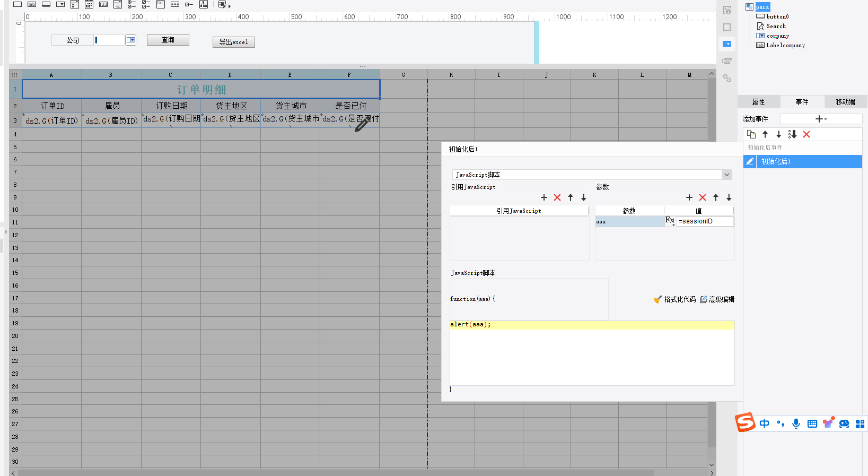Switch to the 移动端 tab
This screenshot has width=868, height=476.
(846, 102)
